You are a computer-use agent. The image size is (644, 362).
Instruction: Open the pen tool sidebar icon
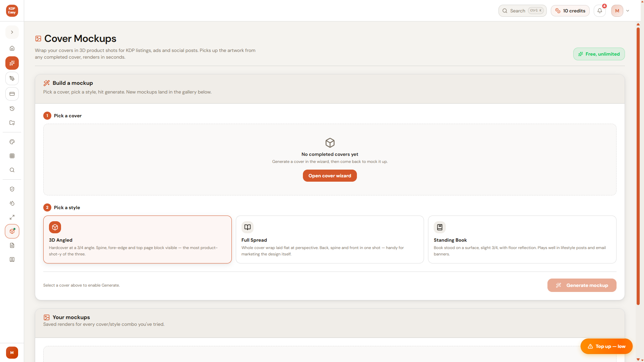point(12,78)
